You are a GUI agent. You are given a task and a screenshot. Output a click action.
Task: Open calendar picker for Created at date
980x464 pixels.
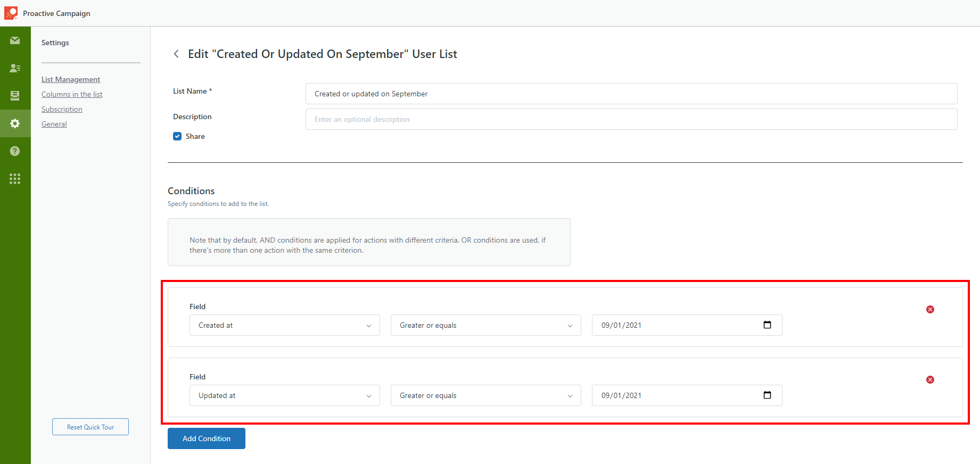pyautogui.click(x=767, y=325)
